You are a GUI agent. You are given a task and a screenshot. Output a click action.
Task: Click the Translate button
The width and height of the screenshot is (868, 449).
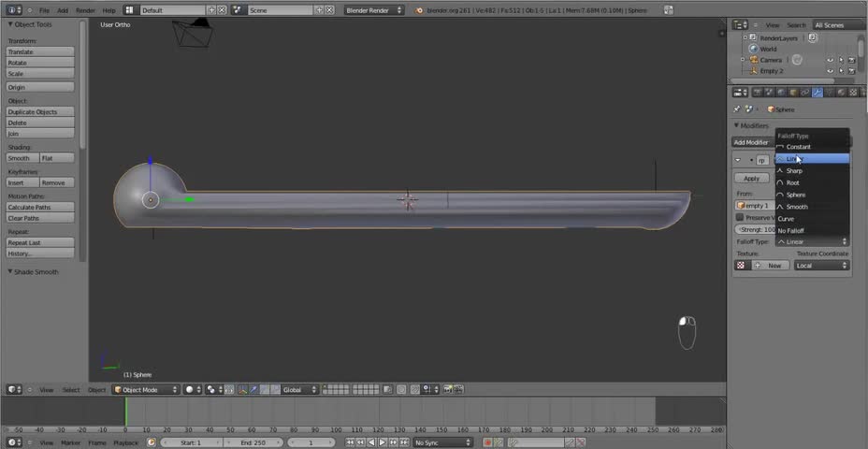click(x=40, y=51)
